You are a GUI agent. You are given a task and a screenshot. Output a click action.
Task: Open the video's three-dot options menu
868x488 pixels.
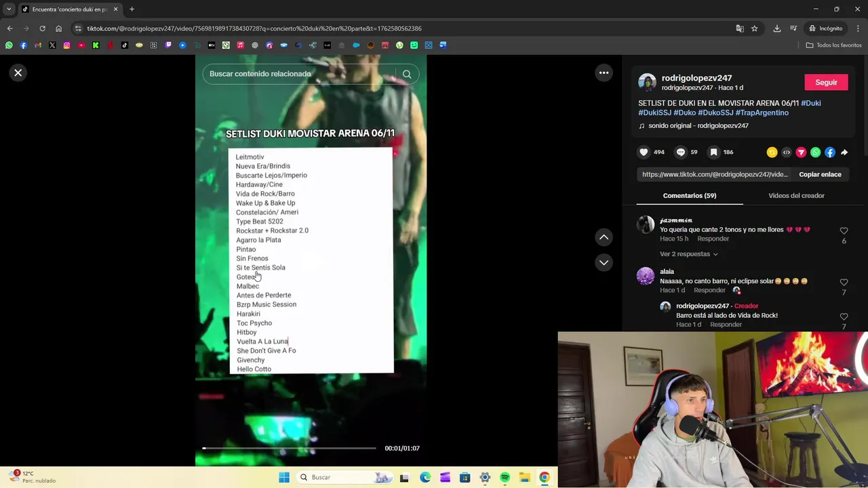click(604, 73)
